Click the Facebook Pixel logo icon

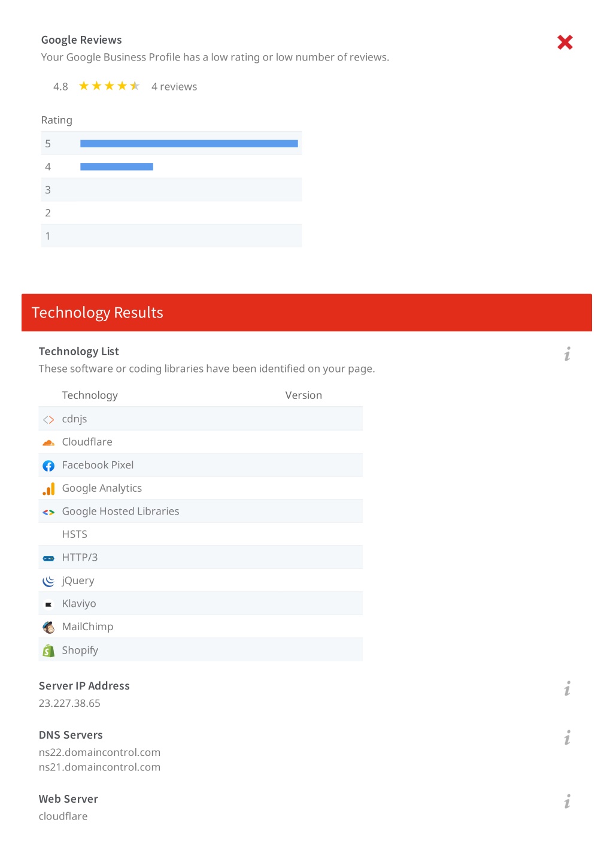[48, 465]
